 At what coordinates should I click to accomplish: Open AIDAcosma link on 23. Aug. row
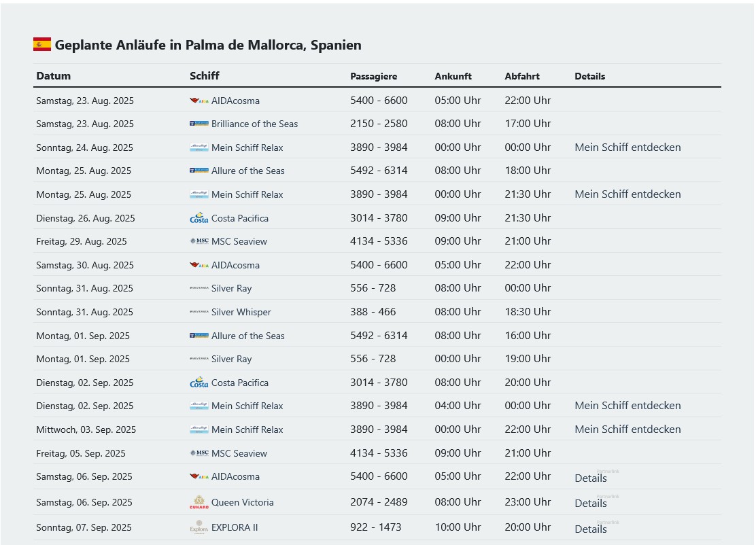pos(235,101)
